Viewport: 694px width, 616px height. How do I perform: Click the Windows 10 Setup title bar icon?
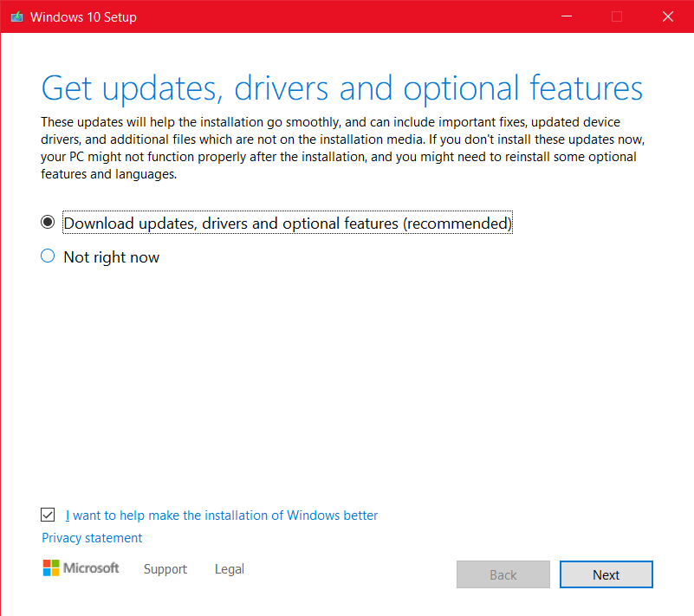[16, 16]
